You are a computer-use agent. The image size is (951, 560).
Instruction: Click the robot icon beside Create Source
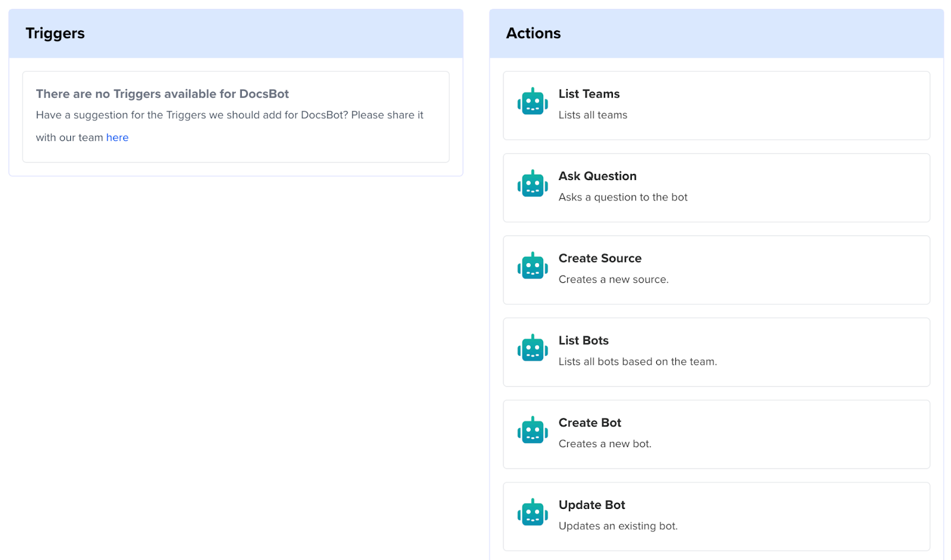click(x=533, y=265)
